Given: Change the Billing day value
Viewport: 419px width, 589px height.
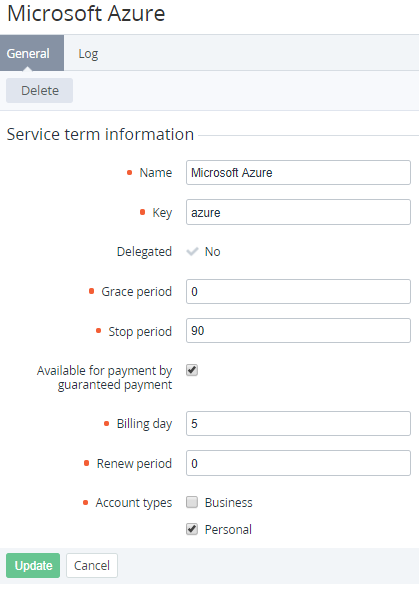Looking at the screenshot, I should (298, 423).
